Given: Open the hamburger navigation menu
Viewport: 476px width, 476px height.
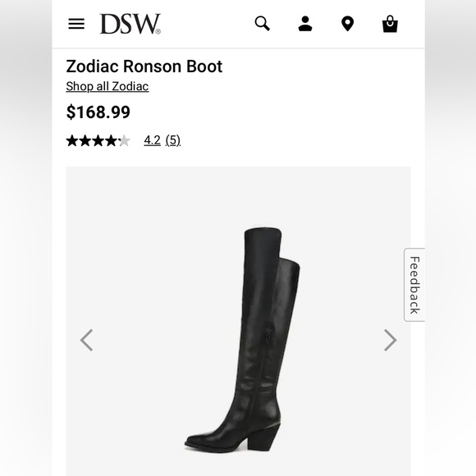Looking at the screenshot, I should [76, 24].
